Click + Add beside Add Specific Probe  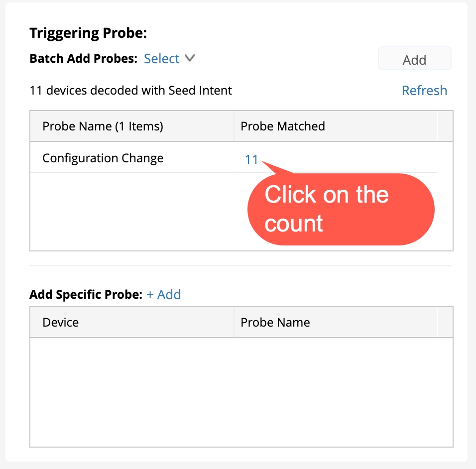(164, 295)
